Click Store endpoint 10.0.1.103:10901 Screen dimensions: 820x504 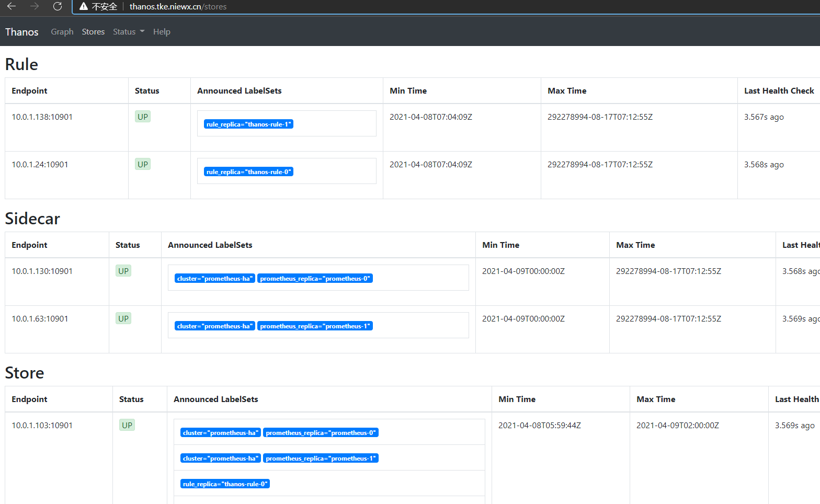click(42, 426)
